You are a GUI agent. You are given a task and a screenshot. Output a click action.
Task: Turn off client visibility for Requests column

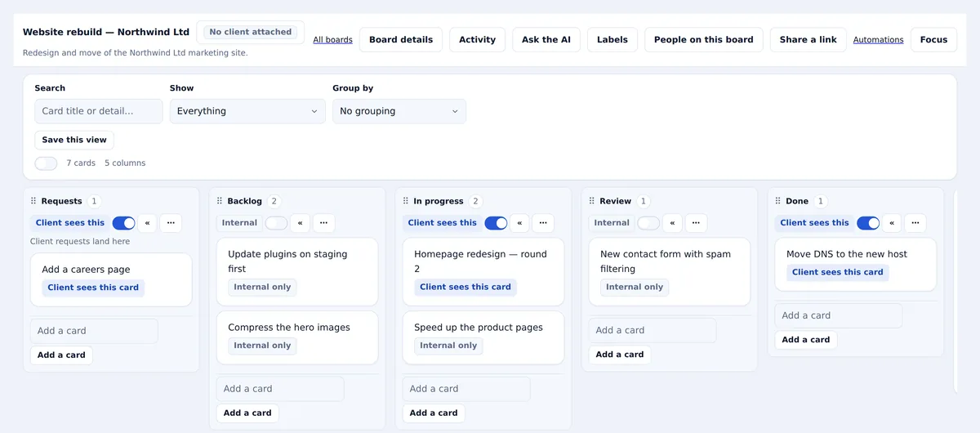(x=123, y=223)
